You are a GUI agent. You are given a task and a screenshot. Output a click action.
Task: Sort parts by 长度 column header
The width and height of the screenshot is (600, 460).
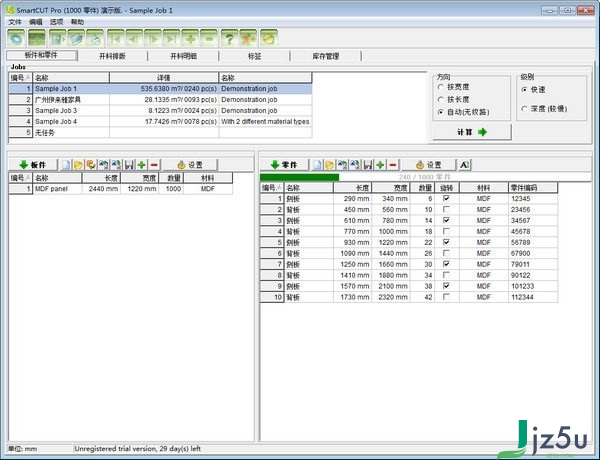(352, 188)
